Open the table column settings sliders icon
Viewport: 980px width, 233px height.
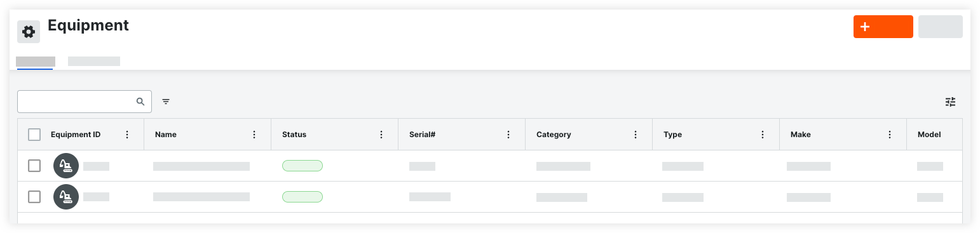pyautogui.click(x=950, y=102)
